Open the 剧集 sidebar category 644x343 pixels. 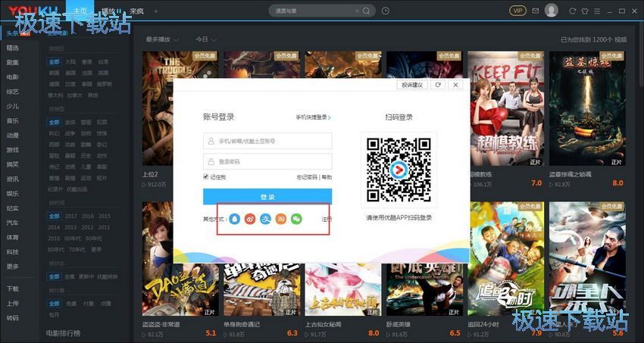point(13,63)
